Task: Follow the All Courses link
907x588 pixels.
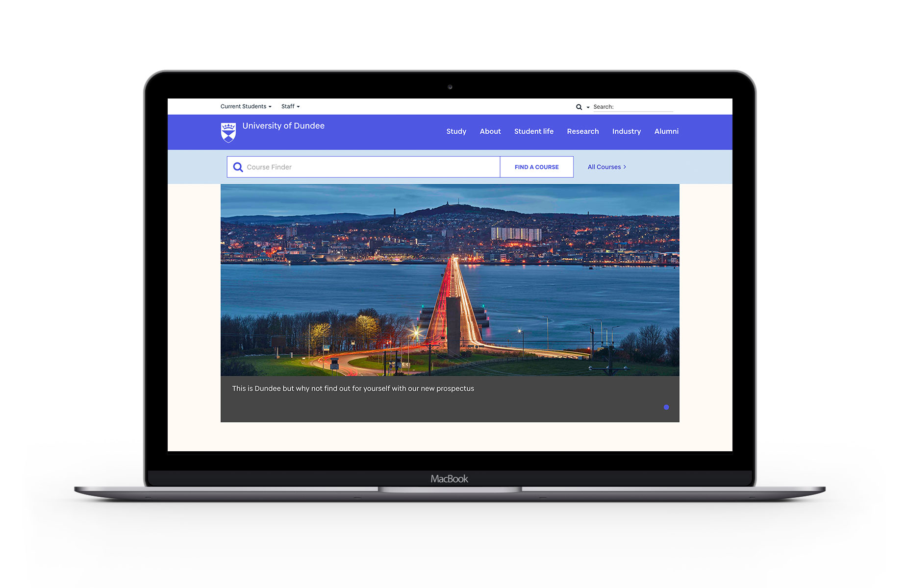Action: click(x=606, y=167)
